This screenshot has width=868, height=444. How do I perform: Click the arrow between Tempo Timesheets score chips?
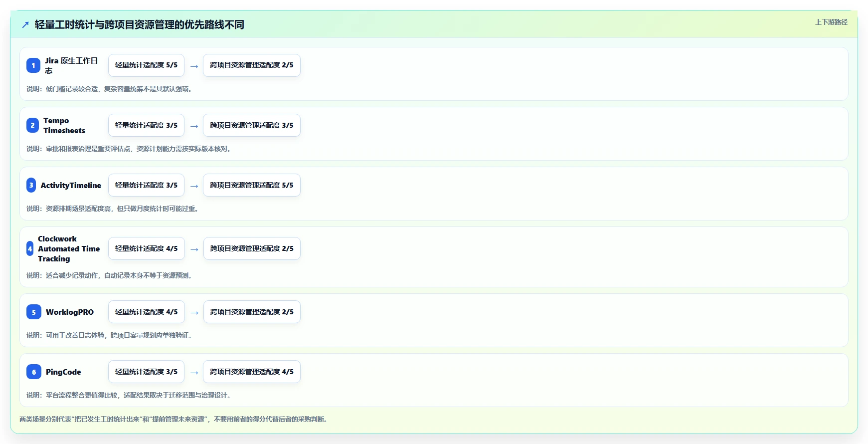pyautogui.click(x=194, y=126)
